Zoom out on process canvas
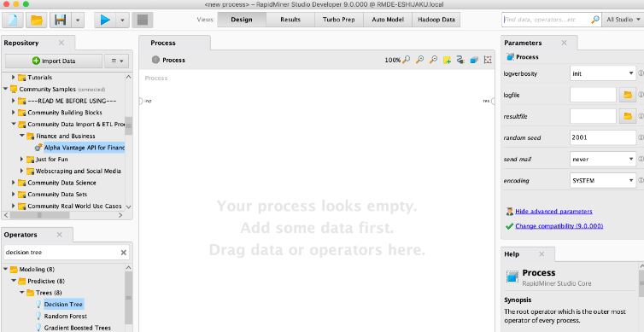 [433, 60]
